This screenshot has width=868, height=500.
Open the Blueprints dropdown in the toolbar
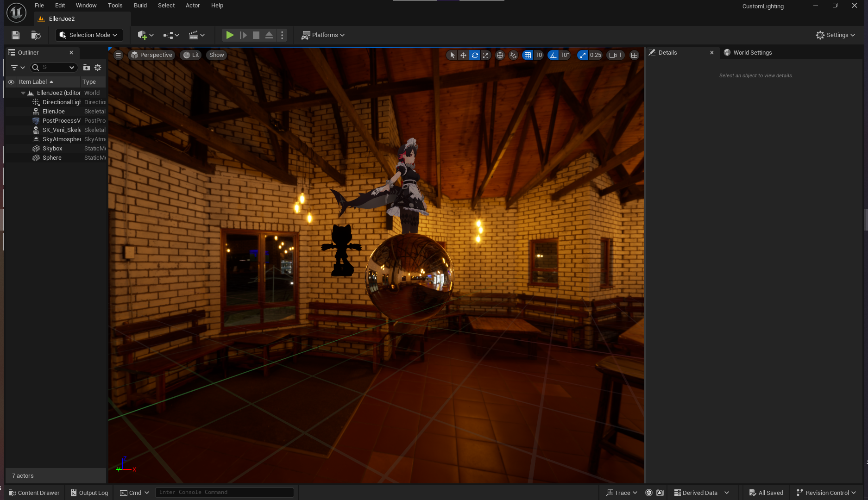[x=171, y=35]
